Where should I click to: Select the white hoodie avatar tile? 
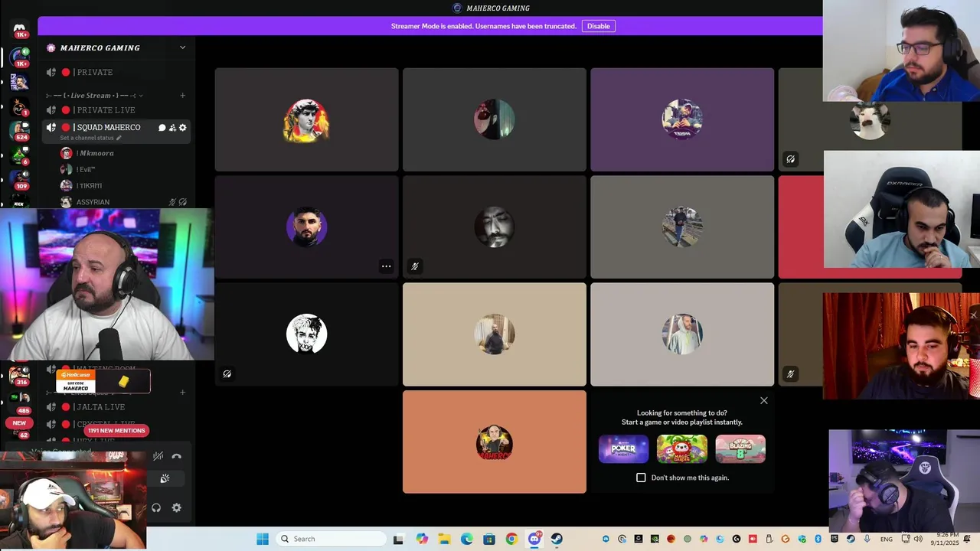click(x=682, y=334)
